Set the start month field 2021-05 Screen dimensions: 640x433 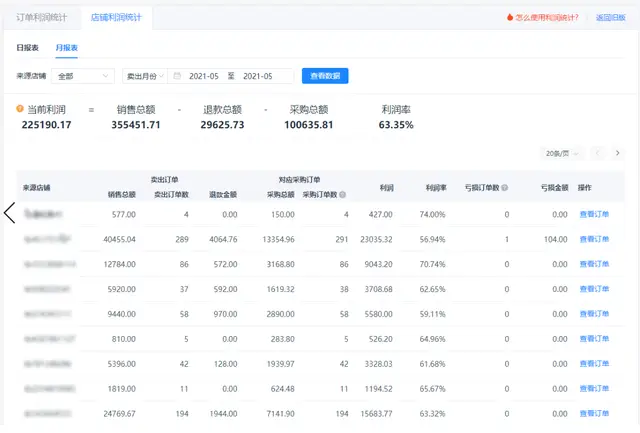204,76
